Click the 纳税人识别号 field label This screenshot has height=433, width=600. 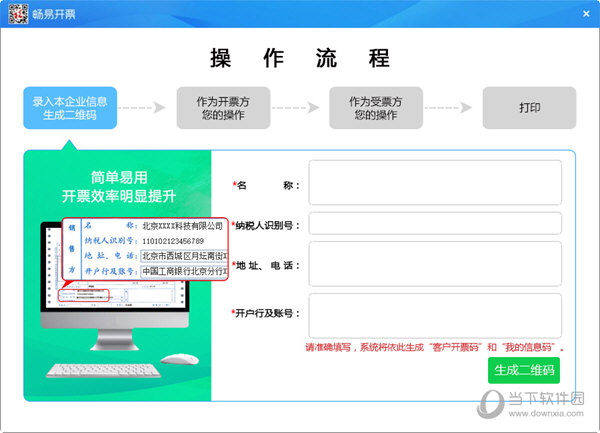pos(265,226)
